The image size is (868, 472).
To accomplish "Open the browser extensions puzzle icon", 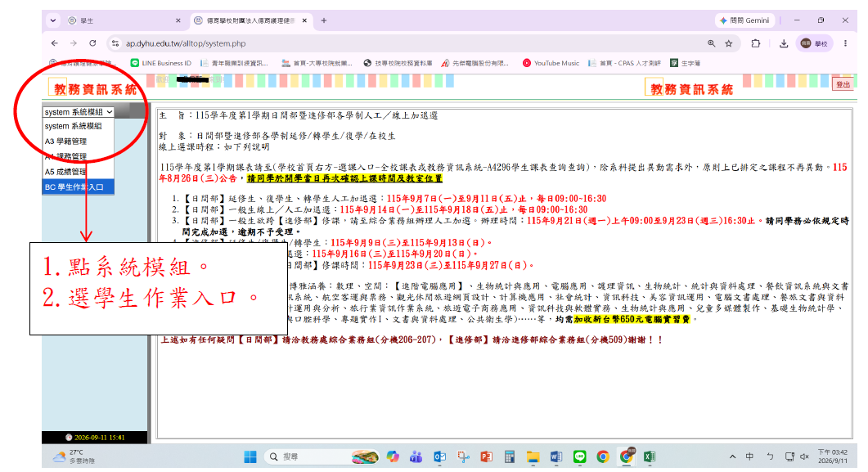I will (x=756, y=43).
